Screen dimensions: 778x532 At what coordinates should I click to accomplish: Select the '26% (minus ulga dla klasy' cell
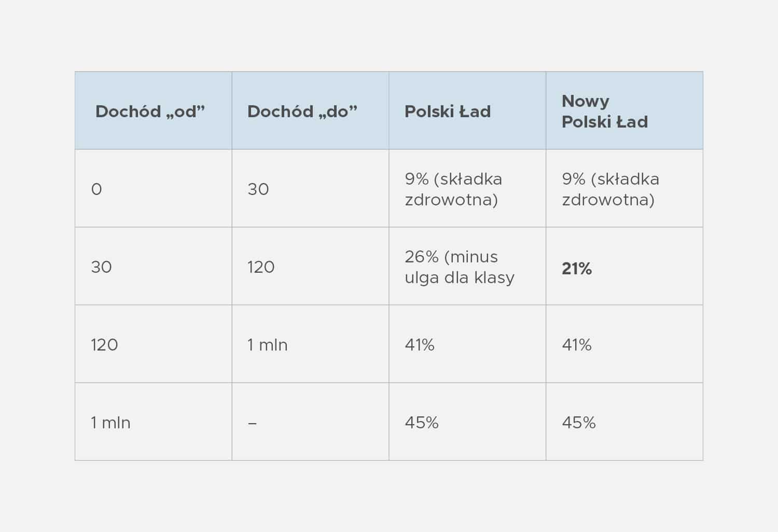(x=460, y=267)
